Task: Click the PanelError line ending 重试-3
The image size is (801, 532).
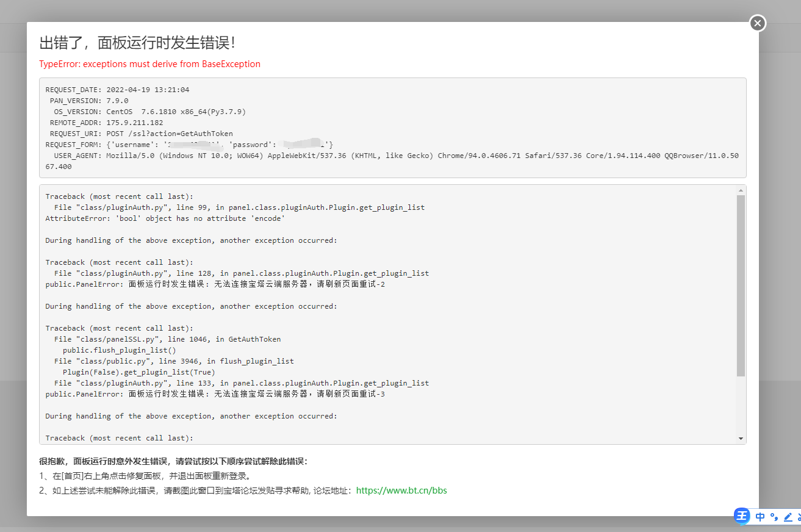Action: [x=215, y=394]
